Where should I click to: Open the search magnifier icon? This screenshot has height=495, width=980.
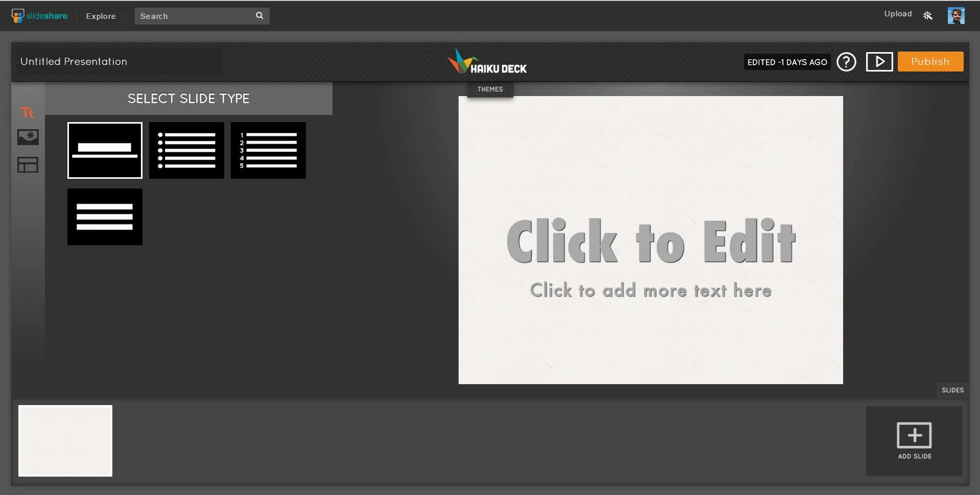coord(259,16)
